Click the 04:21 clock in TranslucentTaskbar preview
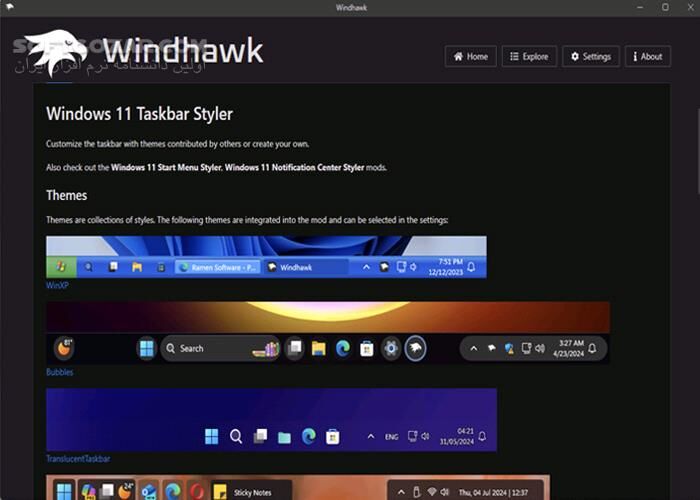Viewport: 700px width, 500px height. tap(457, 436)
